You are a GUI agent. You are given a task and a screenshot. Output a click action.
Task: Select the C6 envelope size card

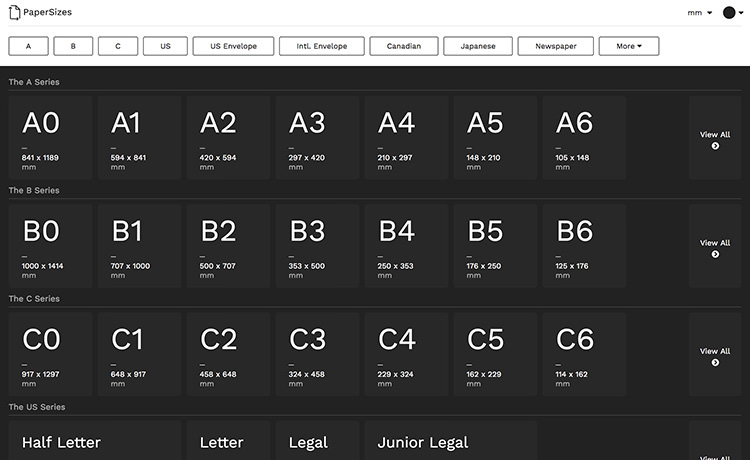584,354
